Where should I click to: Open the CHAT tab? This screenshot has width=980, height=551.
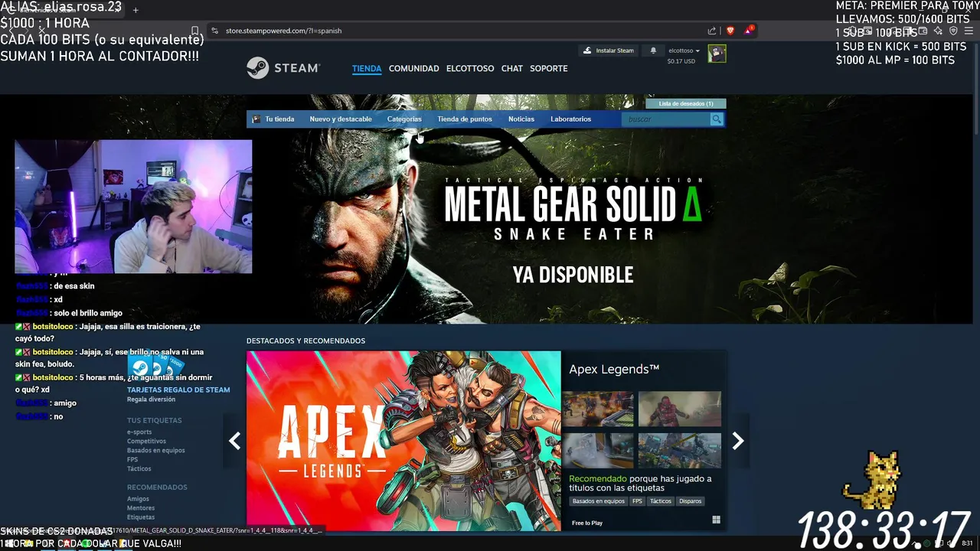point(512,68)
